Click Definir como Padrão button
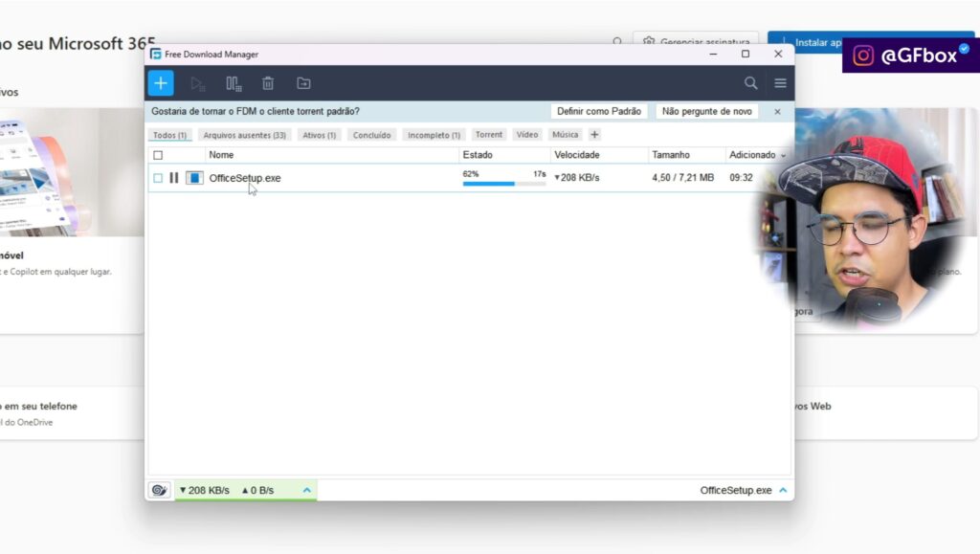This screenshot has width=980, height=554. (x=599, y=111)
